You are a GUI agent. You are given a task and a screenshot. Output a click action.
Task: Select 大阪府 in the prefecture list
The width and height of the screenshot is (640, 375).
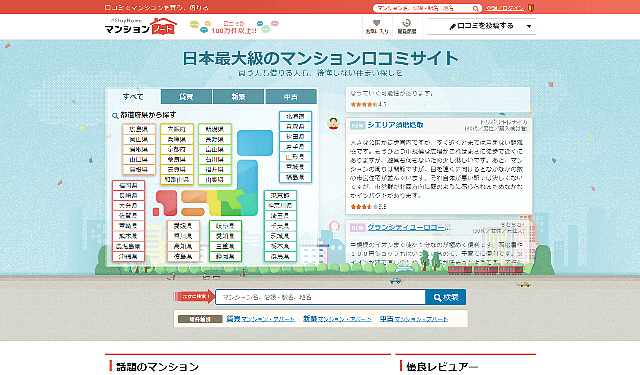click(x=177, y=129)
